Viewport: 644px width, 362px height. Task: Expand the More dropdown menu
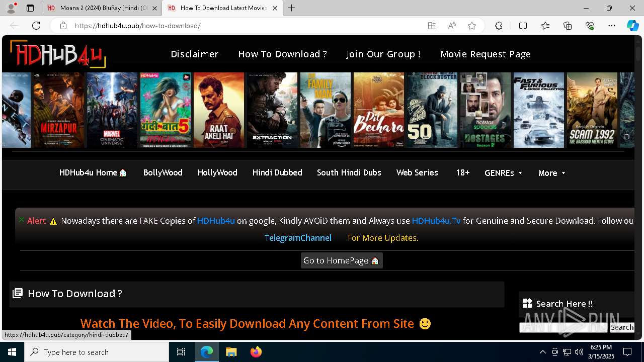pyautogui.click(x=552, y=173)
